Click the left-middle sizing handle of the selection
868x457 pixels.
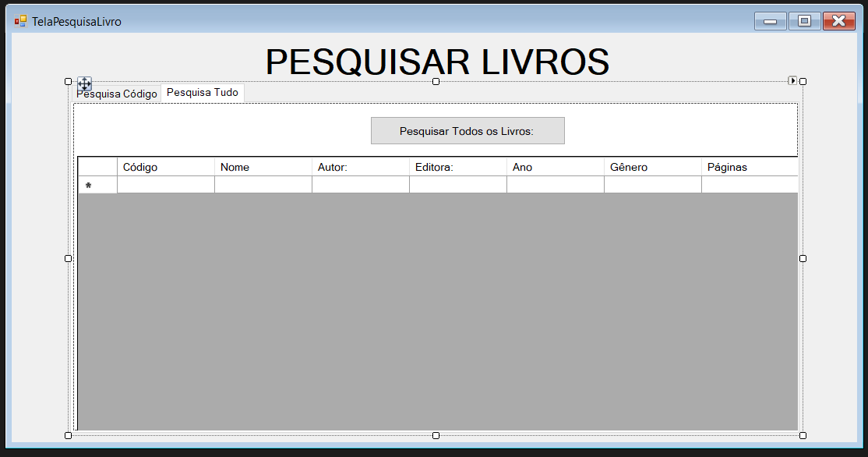click(x=68, y=258)
